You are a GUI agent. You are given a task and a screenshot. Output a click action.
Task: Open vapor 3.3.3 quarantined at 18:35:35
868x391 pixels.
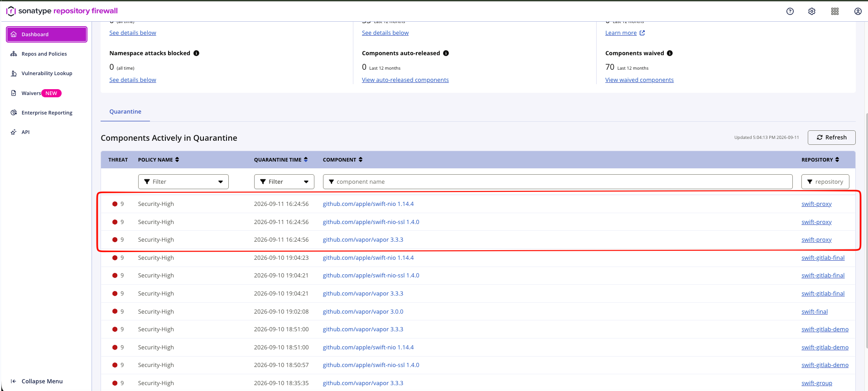[363, 383]
